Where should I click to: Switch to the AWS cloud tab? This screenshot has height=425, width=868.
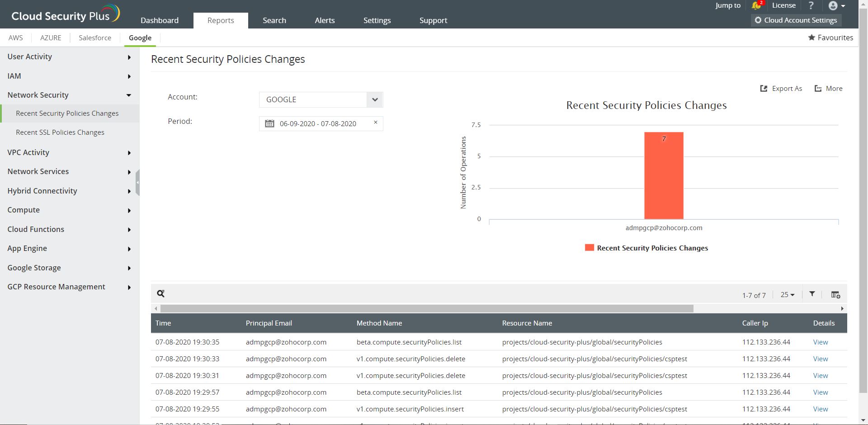click(15, 38)
